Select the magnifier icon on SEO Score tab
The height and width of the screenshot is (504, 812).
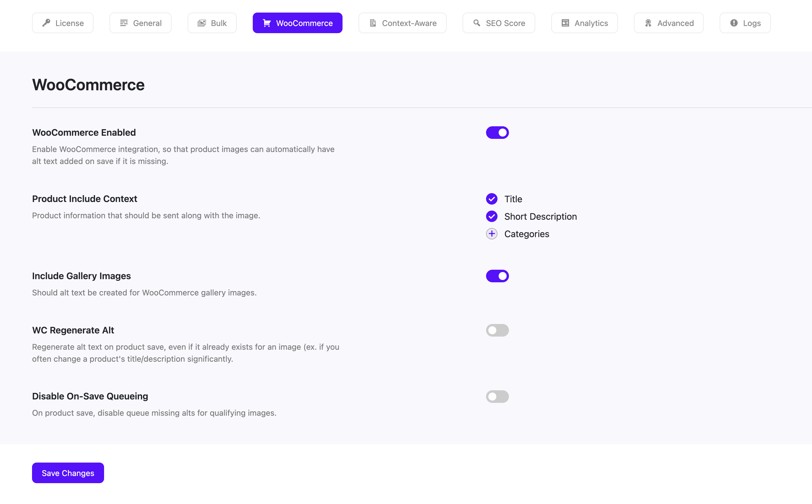(x=476, y=23)
